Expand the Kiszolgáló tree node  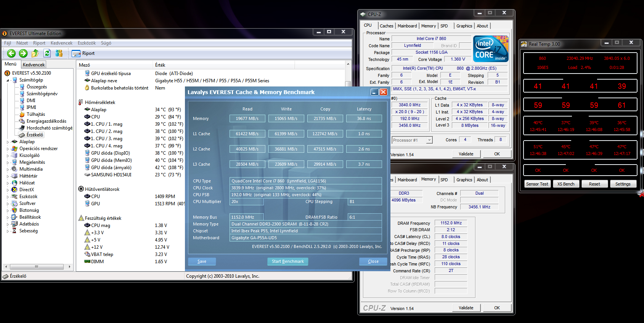[8, 156]
